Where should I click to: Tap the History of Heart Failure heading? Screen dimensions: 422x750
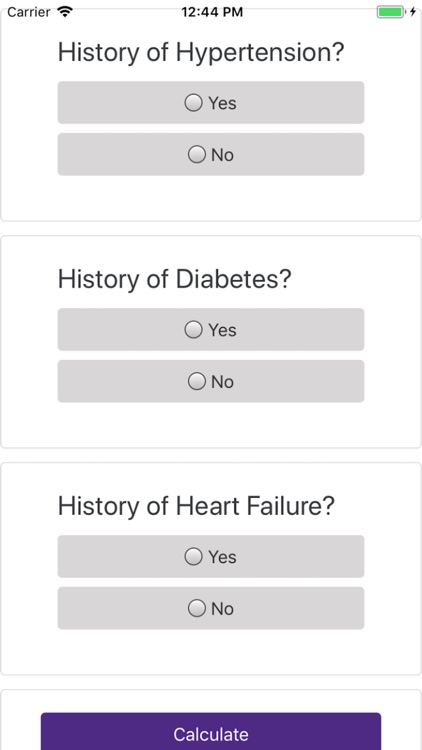196,506
